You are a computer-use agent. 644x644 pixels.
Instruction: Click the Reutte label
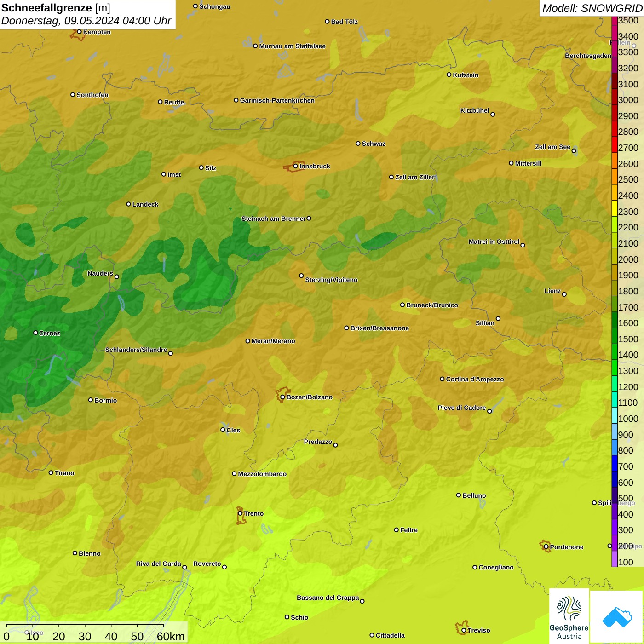click(174, 102)
